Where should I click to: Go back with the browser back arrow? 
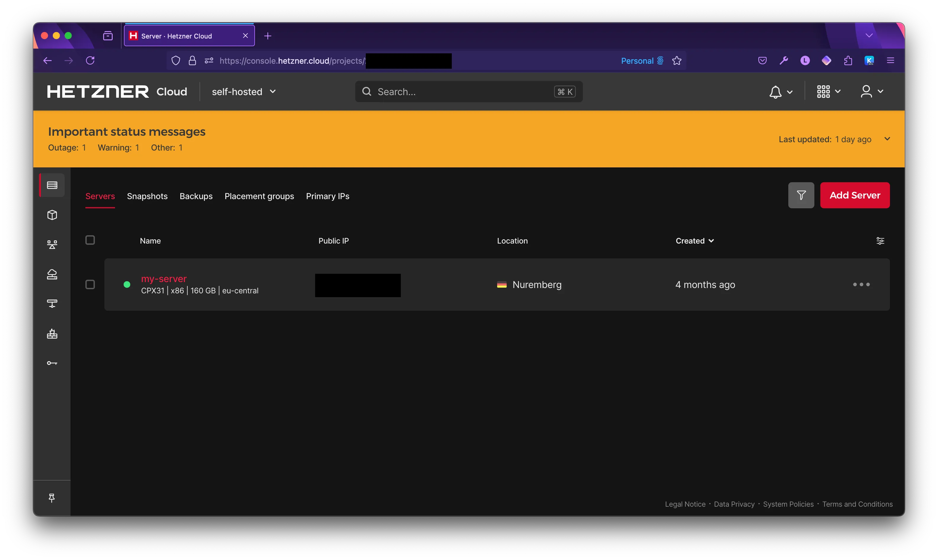pos(47,60)
